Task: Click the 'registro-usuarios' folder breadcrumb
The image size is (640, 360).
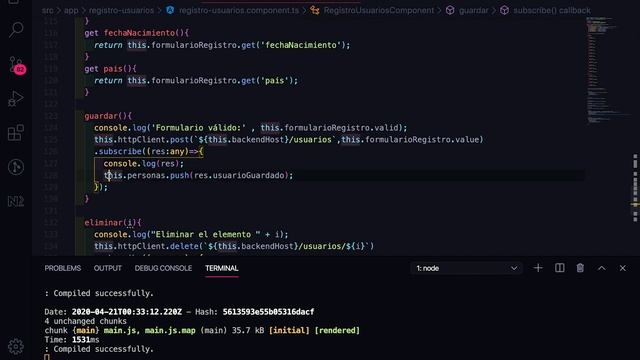Action: click(121, 11)
